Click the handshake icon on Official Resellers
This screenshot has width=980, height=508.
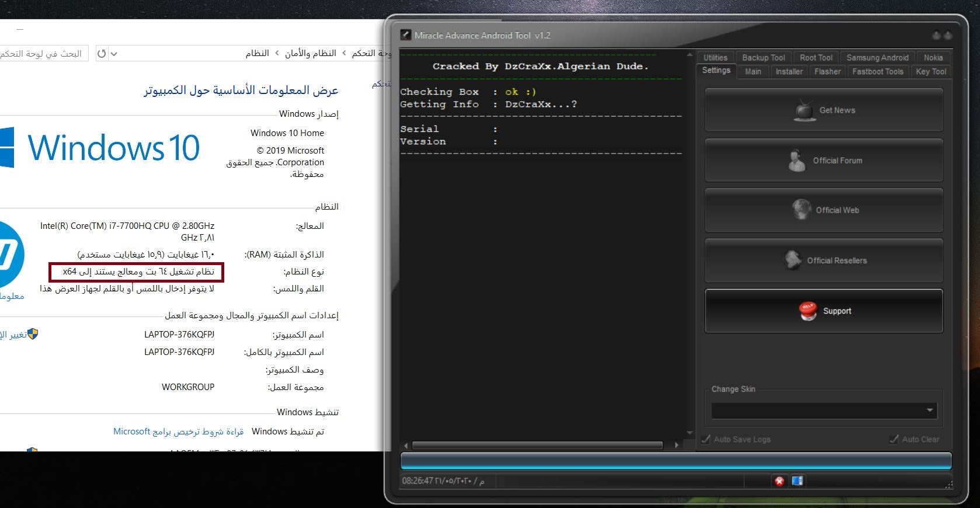click(x=793, y=260)
